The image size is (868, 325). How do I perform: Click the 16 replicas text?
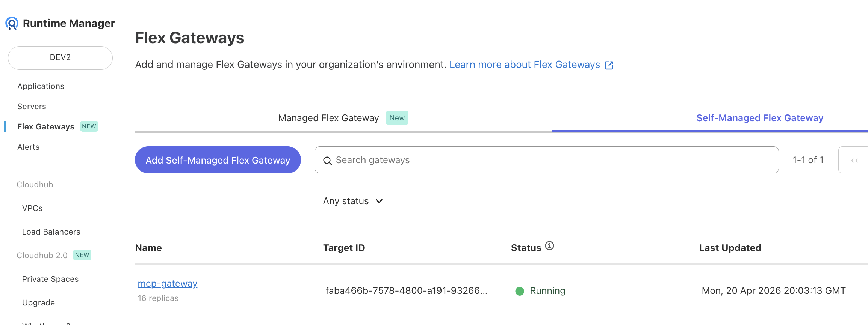tap(158, 298)
